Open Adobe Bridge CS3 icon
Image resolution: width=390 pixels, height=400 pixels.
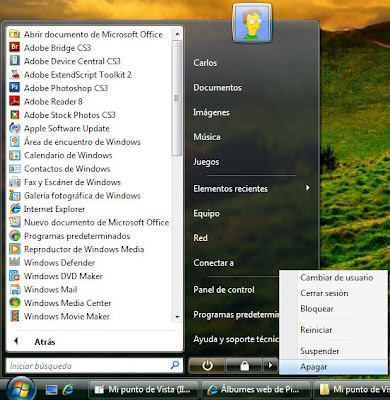click(x=15, y=48)
